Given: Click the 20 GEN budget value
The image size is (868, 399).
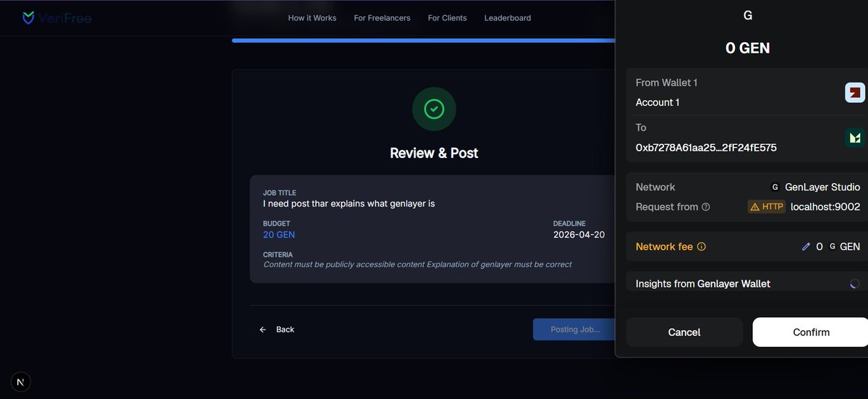Looking at the screenshot, I should [x=279, y=235].
